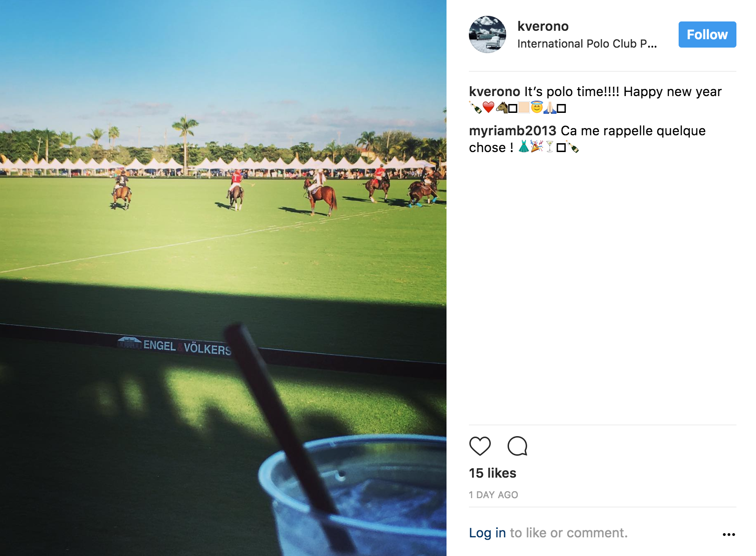
Task: Open kverono profile avatar picture
Action: 488,35
